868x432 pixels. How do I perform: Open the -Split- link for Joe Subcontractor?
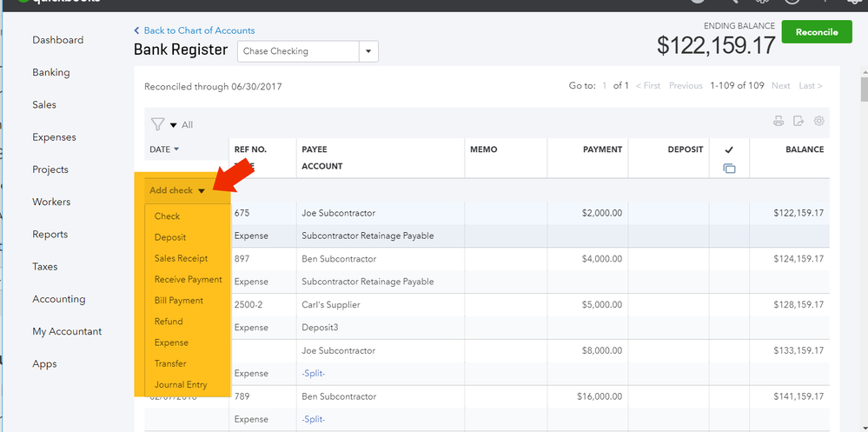(314, 373)
